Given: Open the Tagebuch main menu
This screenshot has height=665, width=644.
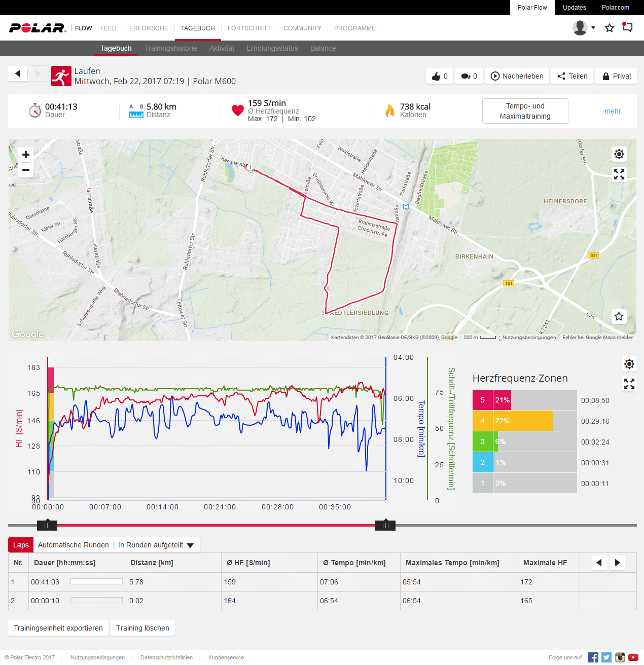Looking at the screenshot, I should (x=198, y=28).
